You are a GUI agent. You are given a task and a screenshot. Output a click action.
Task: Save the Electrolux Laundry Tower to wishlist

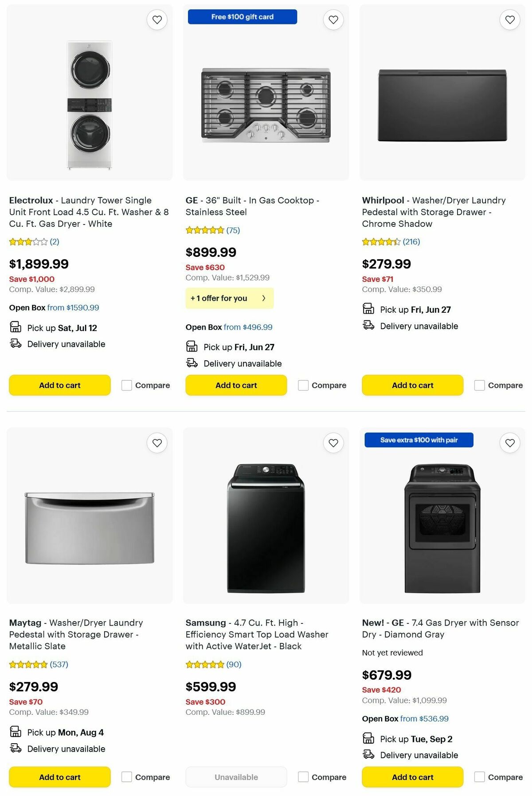pyautogui.click(x=157, y=20)
